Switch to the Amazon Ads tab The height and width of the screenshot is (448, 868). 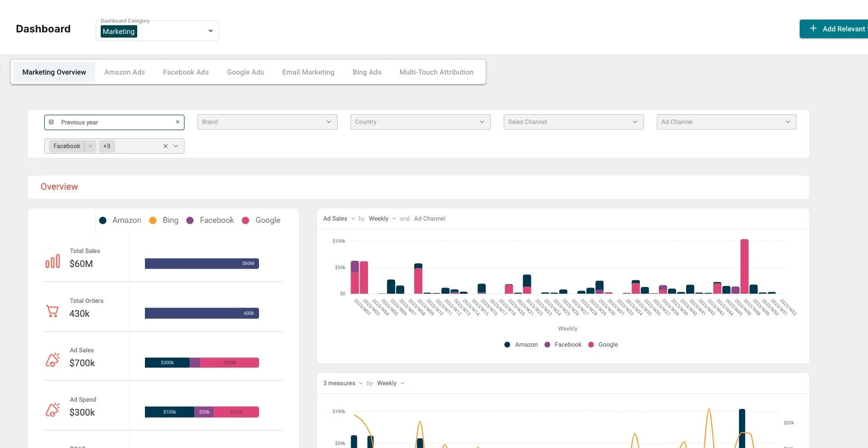tap(124, 72)
